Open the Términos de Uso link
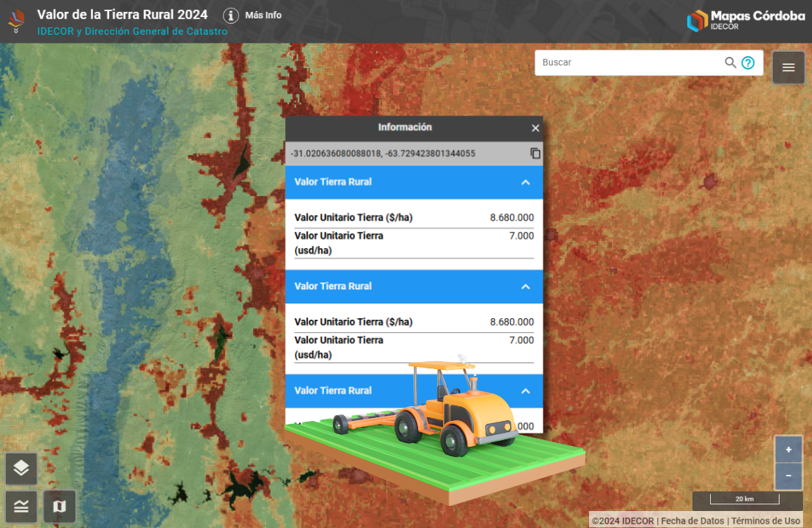Viewport: 812px width, 528px height. pyautogui.click(x=765, y=521)
